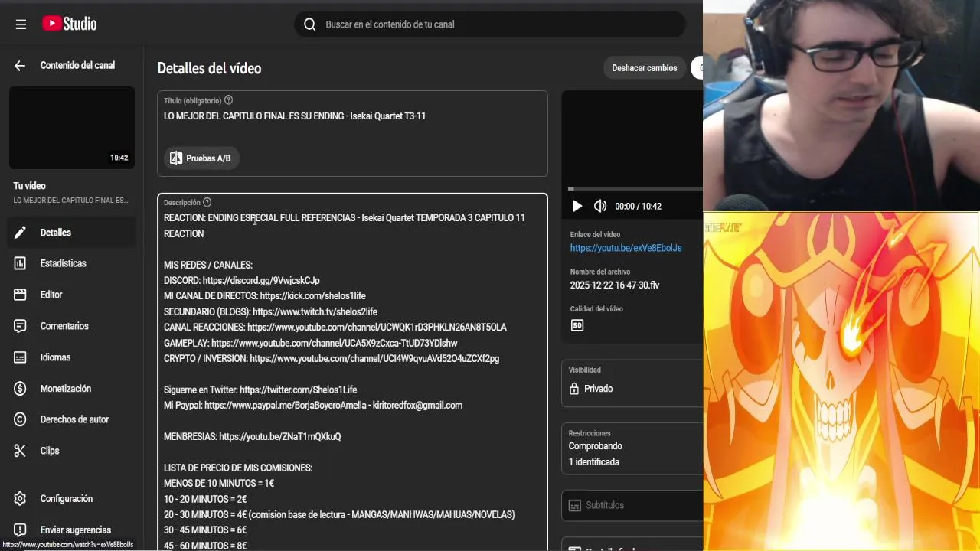Open the Monetización section
The height and width of the screenshot is (551, 980).
[x=72, y=389]
